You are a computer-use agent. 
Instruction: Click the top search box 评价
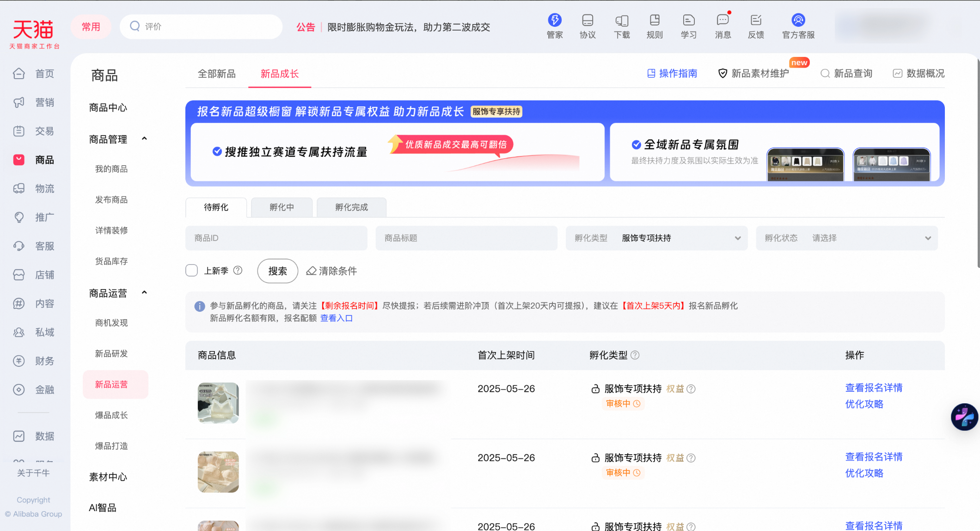(x=201, y=27)
